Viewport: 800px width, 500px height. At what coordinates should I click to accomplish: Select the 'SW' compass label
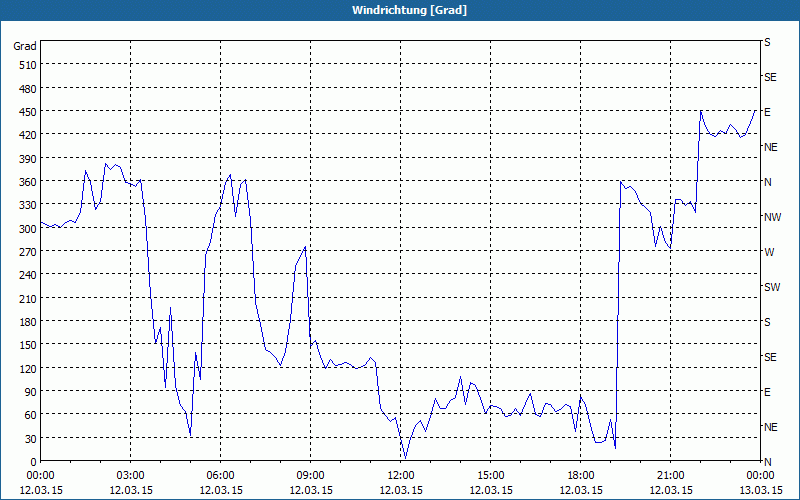[772, 287]
